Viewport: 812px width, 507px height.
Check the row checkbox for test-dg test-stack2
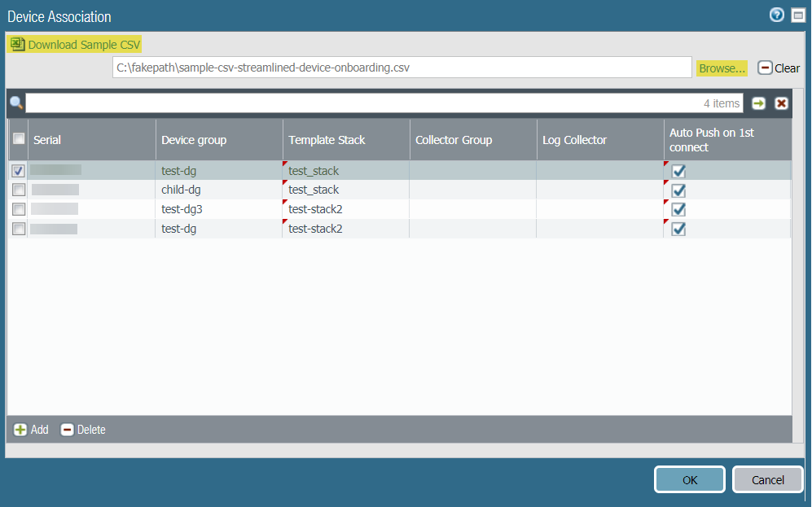(19, 229)
